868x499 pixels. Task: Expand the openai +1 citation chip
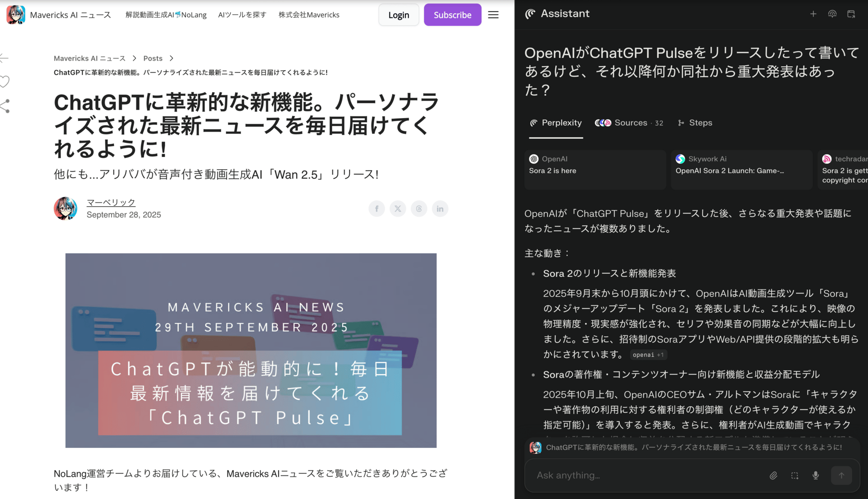click(x=648, y=355)
